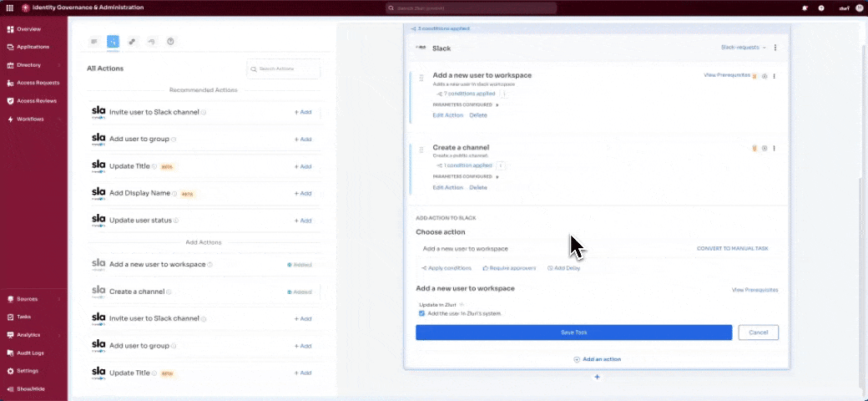Select the actions tab icon highlighted in blue
The image size is (868, 401).
coord(113,41)
